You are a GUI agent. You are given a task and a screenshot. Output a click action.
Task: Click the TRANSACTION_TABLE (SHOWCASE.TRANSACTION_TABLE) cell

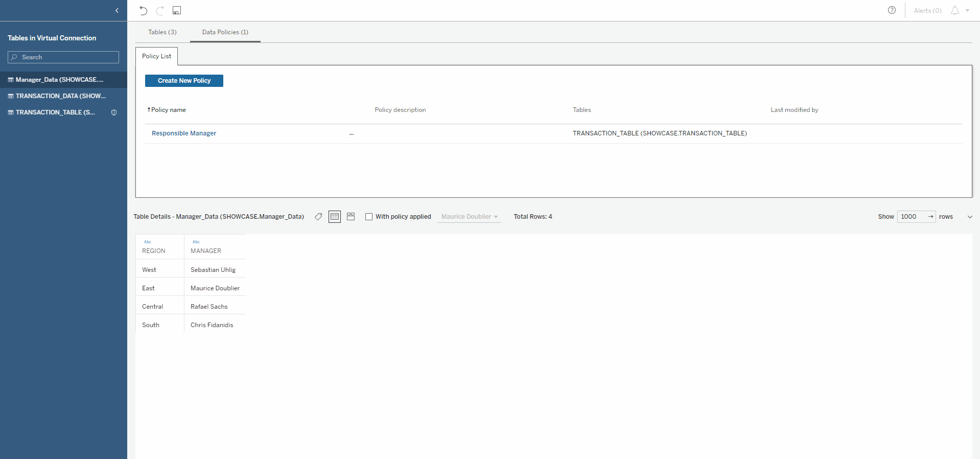point(660,133)
